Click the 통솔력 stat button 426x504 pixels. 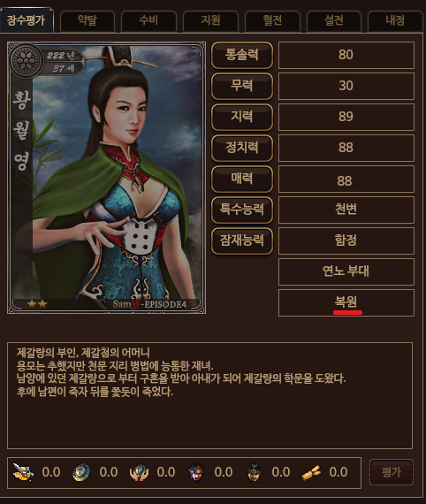242,55
